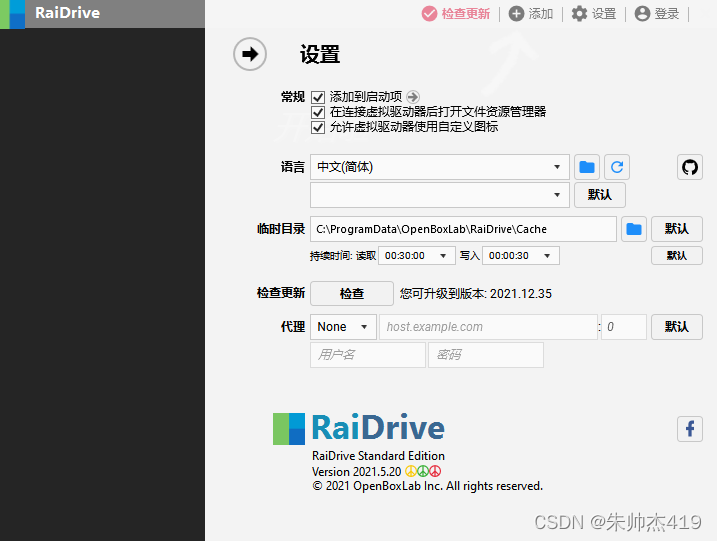This screenshot has width=717, height=541.
Task: Click the 密码 input field
Action: 486,355
